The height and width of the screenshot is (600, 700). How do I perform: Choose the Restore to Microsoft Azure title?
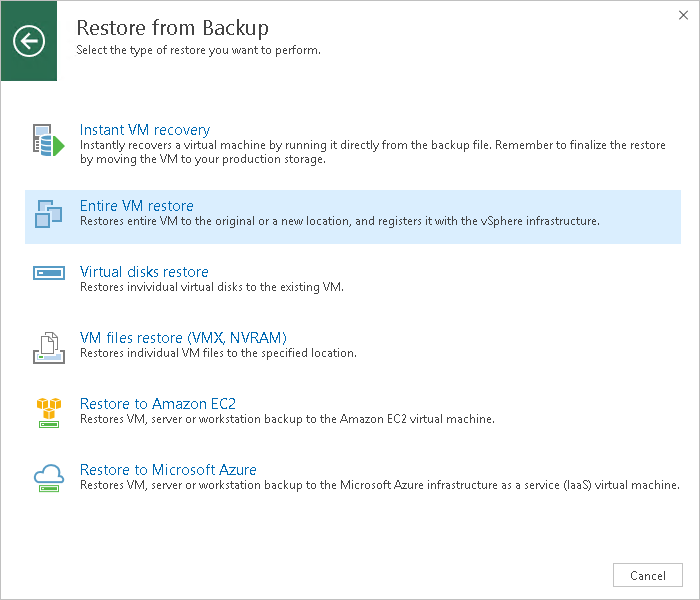pos(168,470)
